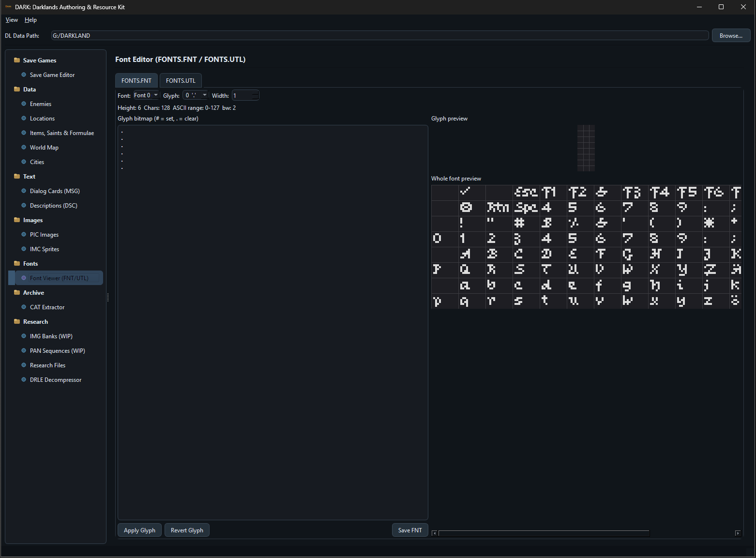
Task: Open the Research Files page
Action: pos(47,365)
